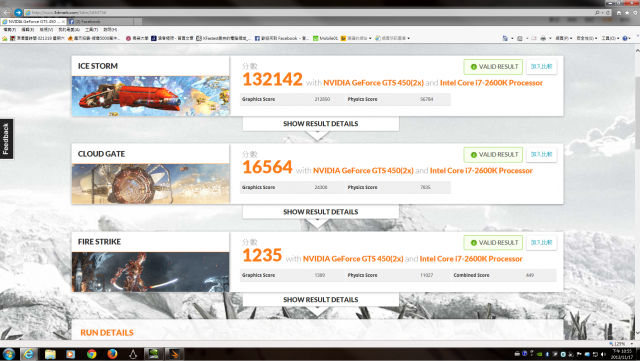The width and height of the screenshot is (640, 361).
Task: Open the Help (H) menu
Action: [x=110, y=30]
